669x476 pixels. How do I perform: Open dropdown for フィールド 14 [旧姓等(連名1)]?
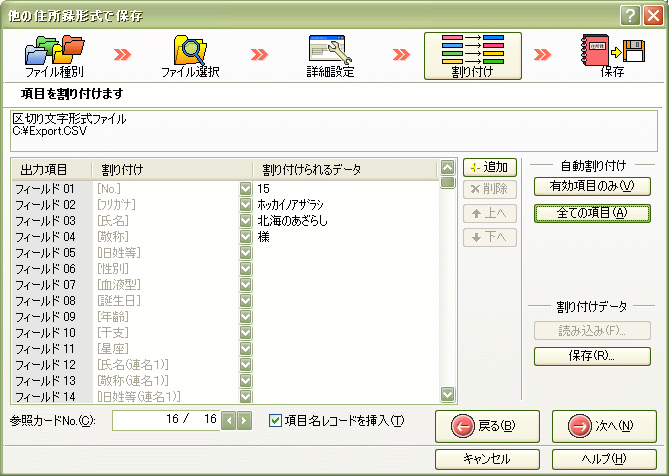pyautogui.click(x=245, y=397)
